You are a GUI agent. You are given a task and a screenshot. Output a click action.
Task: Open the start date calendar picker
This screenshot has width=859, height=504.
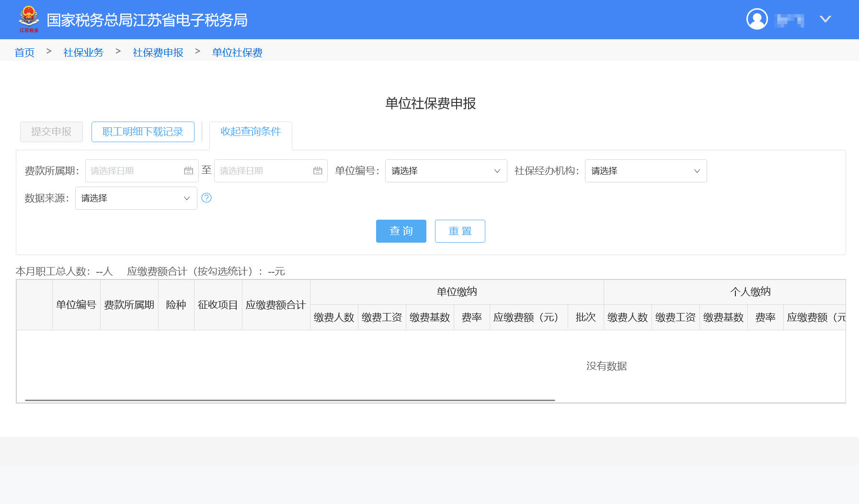coord(188,170)
